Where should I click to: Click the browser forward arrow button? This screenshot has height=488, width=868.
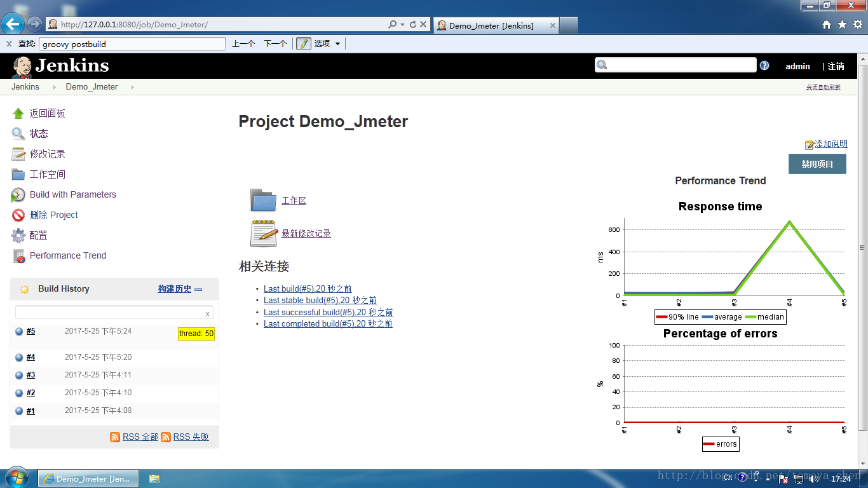click(x=34, y=25)
